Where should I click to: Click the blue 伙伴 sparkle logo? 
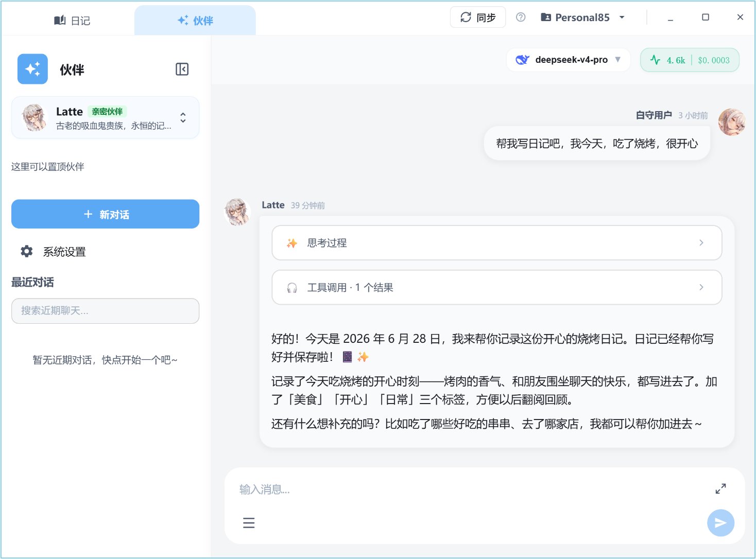click(x=32, y=69)
